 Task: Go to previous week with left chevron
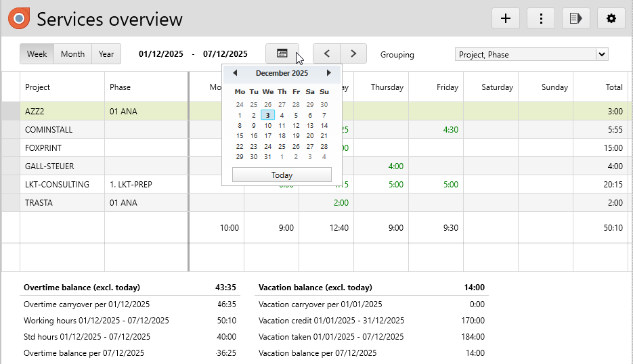point(326,54)
